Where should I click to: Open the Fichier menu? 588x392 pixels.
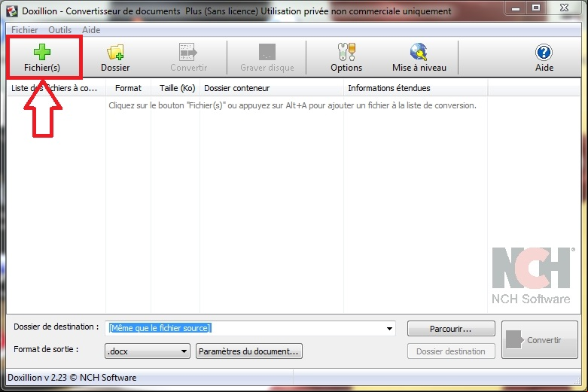(x=24, y=30)
